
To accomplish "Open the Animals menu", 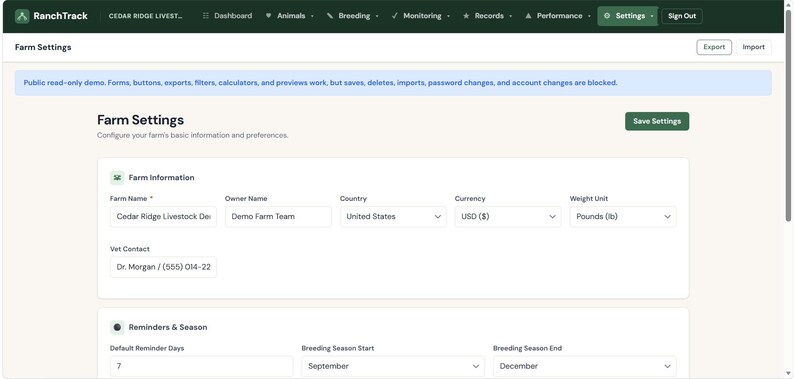I will click(290, 16).
